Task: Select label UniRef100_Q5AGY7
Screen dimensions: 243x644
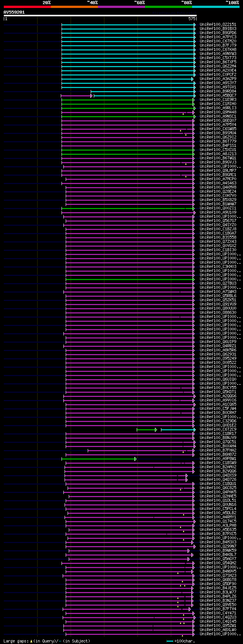Action: (218, 559)
